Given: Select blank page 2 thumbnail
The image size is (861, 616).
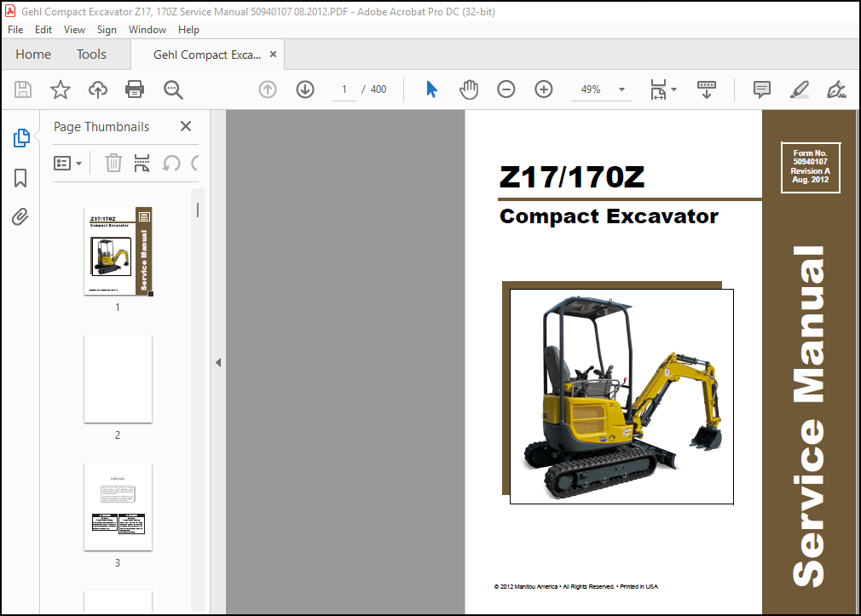Looking at the screenshot, I should [x=118, y=379].
